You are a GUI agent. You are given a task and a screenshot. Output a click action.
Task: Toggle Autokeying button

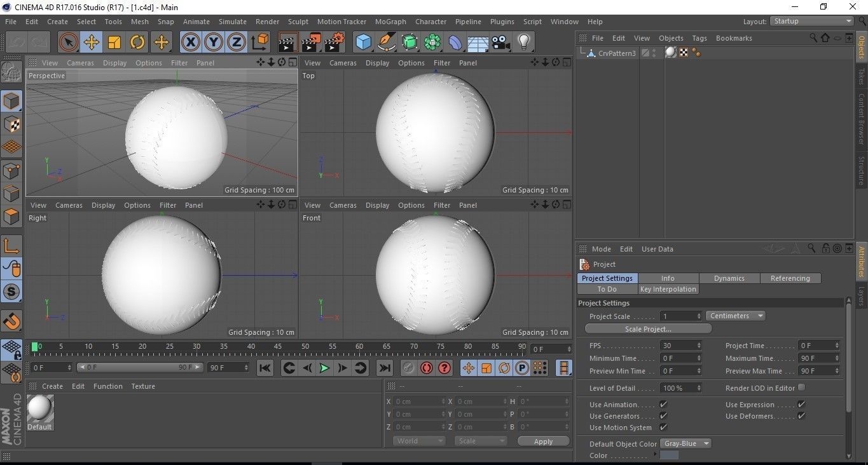[426, 368]
